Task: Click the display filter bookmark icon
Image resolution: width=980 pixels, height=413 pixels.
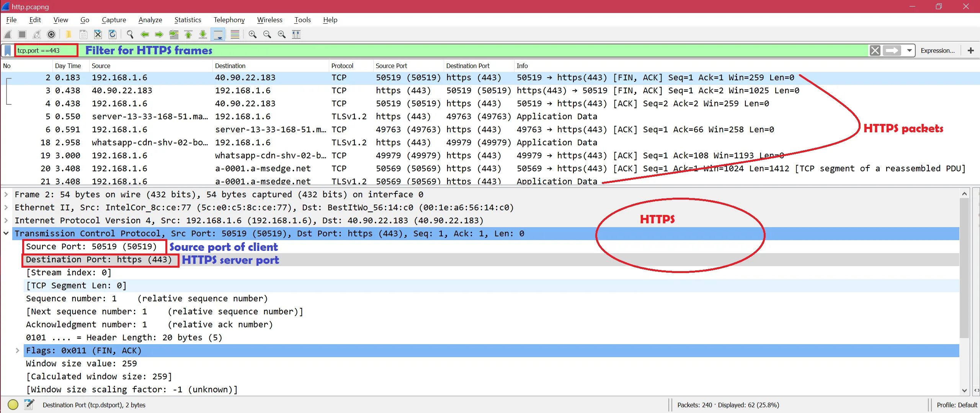Action: [x=8, y=50]
